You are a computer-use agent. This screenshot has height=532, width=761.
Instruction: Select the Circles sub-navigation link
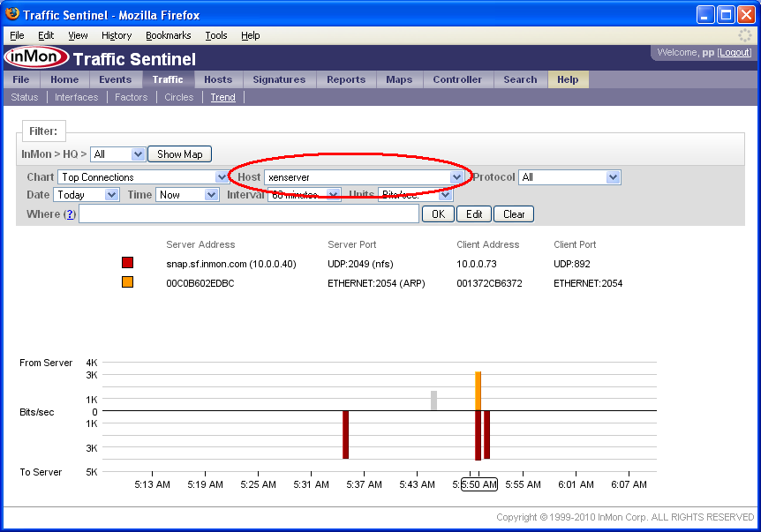pos(178,97)
